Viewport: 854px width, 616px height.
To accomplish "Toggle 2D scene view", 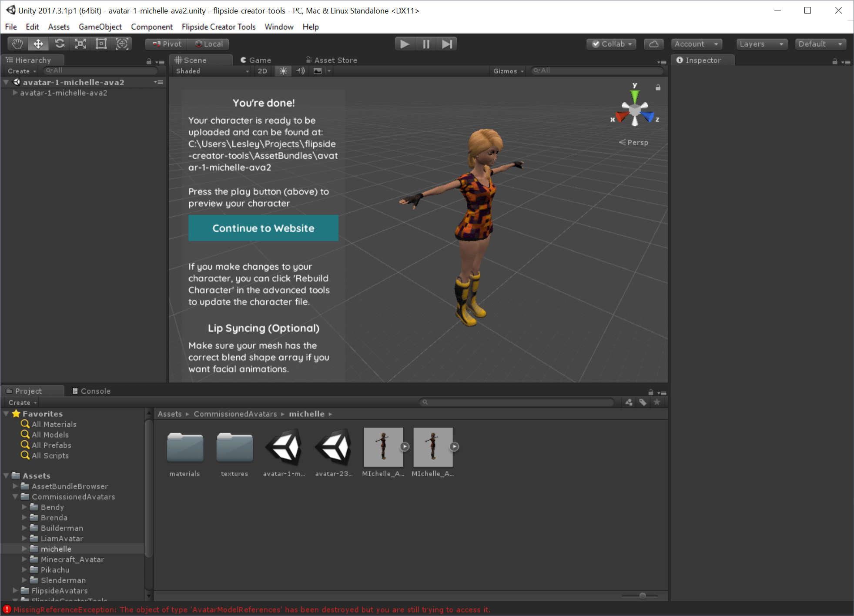I will pyautogui.click(x=262, y=71).
